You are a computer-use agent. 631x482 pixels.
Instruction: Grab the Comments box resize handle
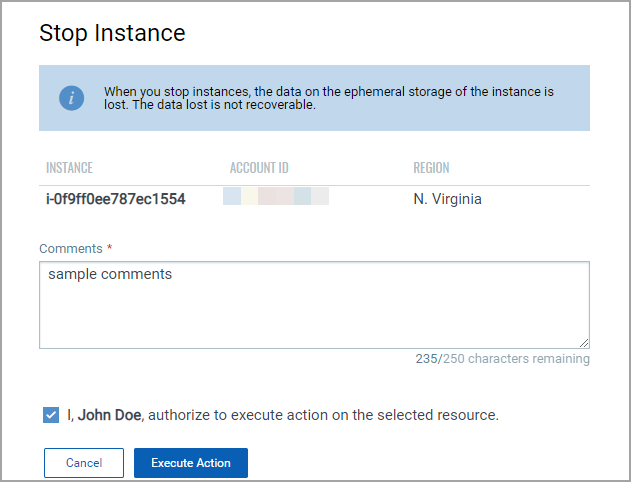tap(583, 342)
